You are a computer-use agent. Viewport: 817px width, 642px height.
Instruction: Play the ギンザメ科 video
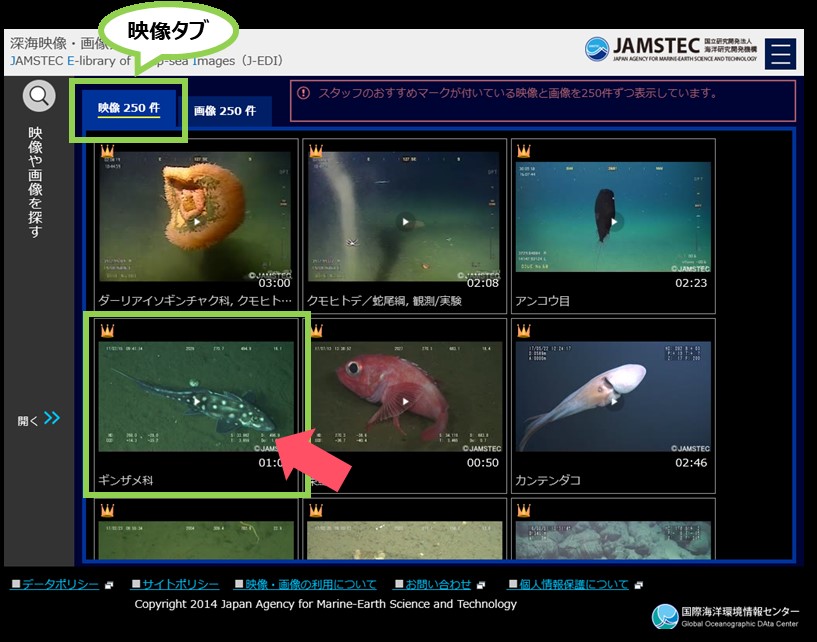195,401
